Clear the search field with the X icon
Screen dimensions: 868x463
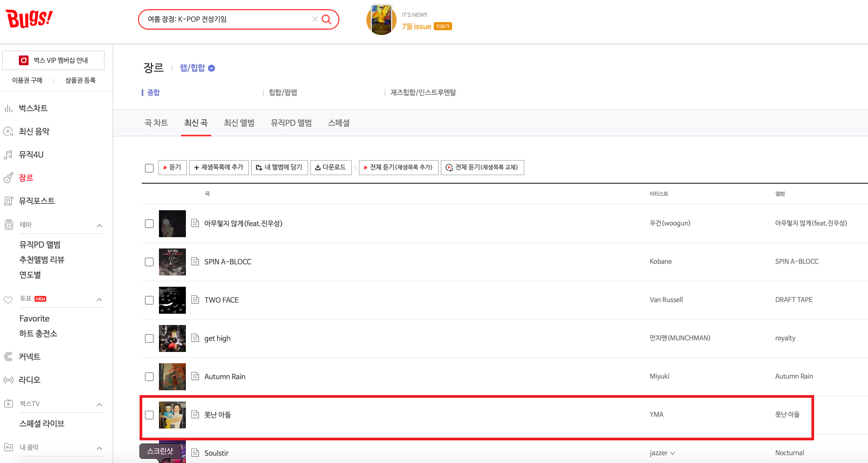pos(315,19)
